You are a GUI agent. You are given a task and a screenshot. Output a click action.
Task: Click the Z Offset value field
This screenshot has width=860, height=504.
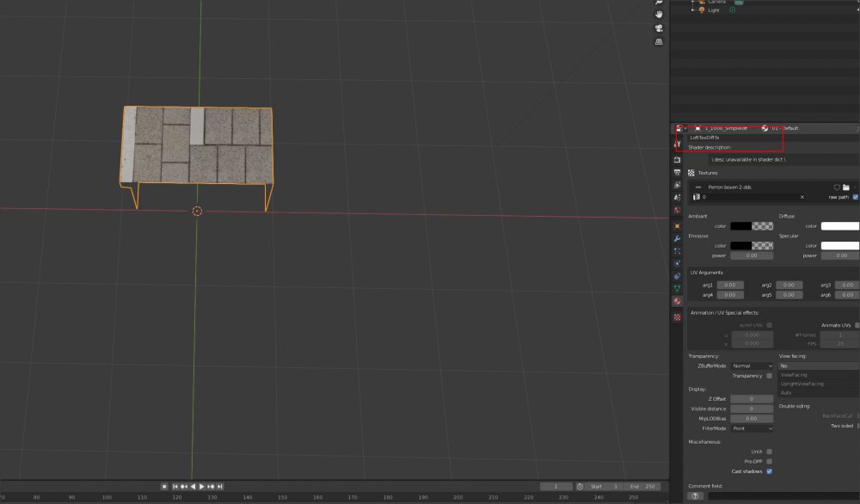point(752,399)
